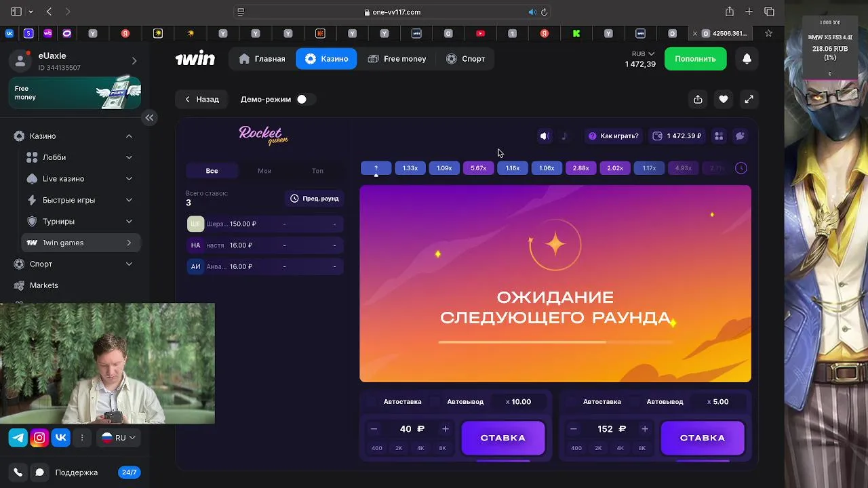The height and width of the screenshot is (488, 868).
Task: Click the Rocket Queen logo
Action: pyautogui.click(x=263, y=136)
